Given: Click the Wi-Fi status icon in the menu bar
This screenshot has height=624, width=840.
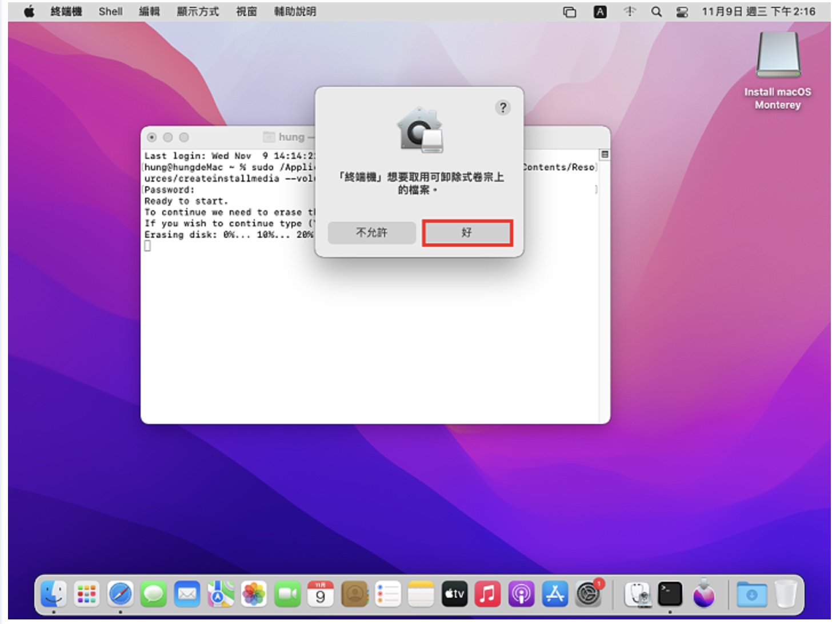Looking at the screenshot, I should click(630, 11).
